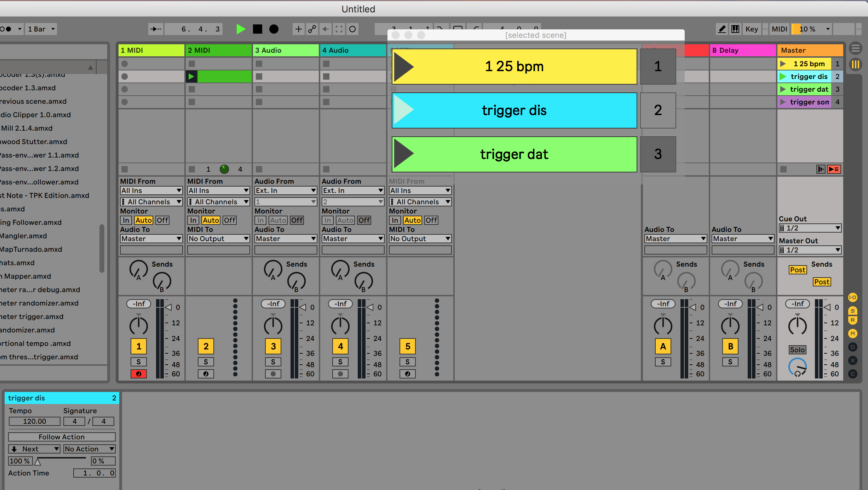Open Follow Action Next dropdown
868x490 pixels.
34,449
